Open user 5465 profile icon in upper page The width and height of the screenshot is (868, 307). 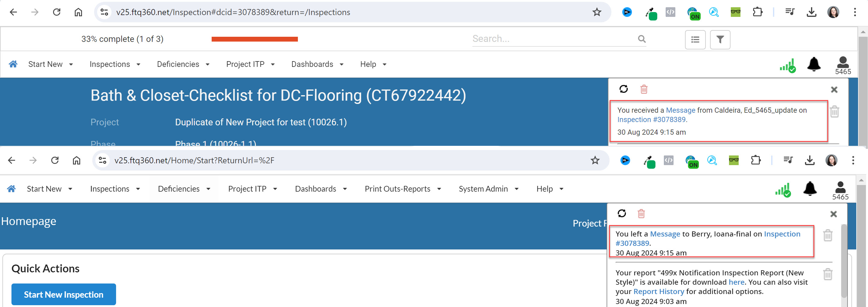click(x=843, y=66)
